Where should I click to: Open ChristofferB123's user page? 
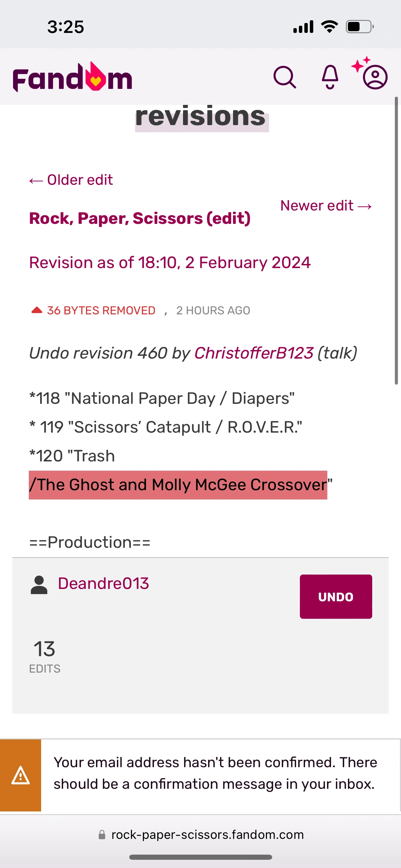(254, 353)
